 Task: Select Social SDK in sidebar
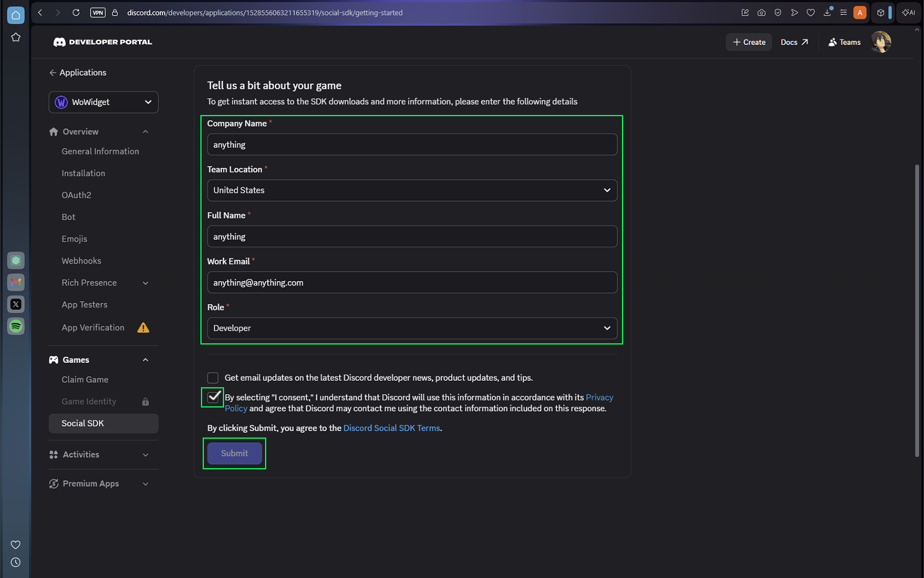[x=103, y=424]
